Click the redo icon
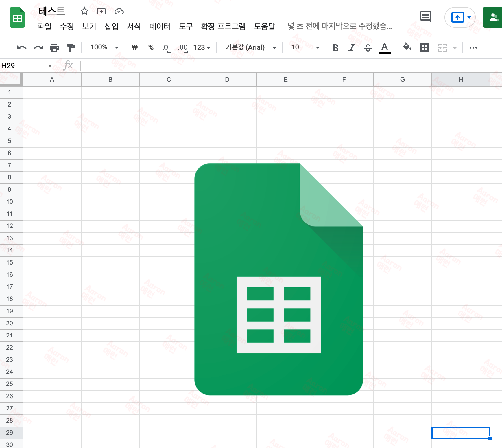The image size is (502, 448). [38, 47]
